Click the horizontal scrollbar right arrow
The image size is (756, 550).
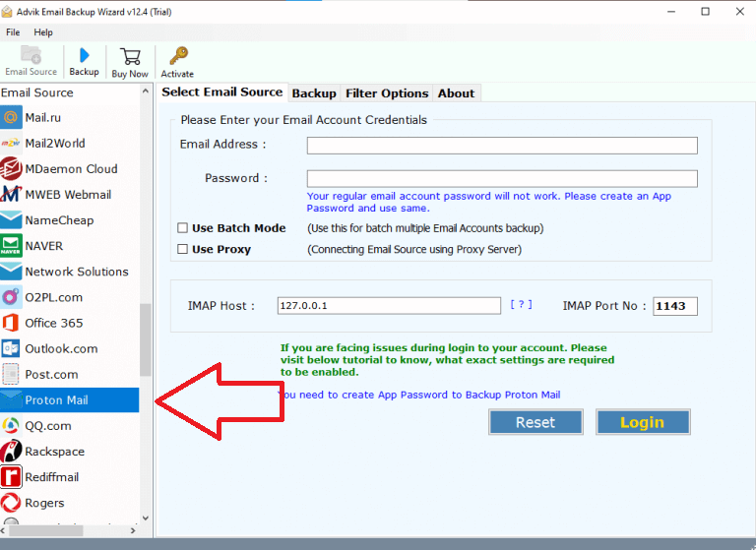[133, 530]
